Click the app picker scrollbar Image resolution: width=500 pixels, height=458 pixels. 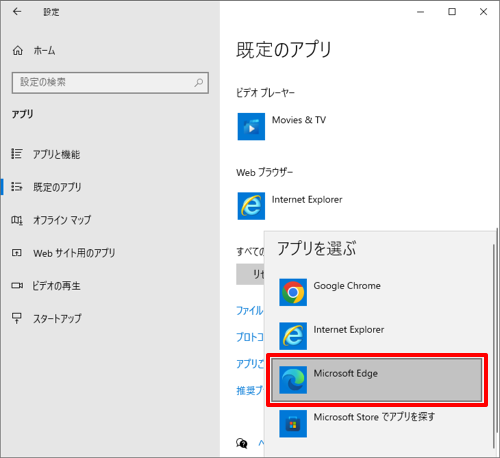494,346
